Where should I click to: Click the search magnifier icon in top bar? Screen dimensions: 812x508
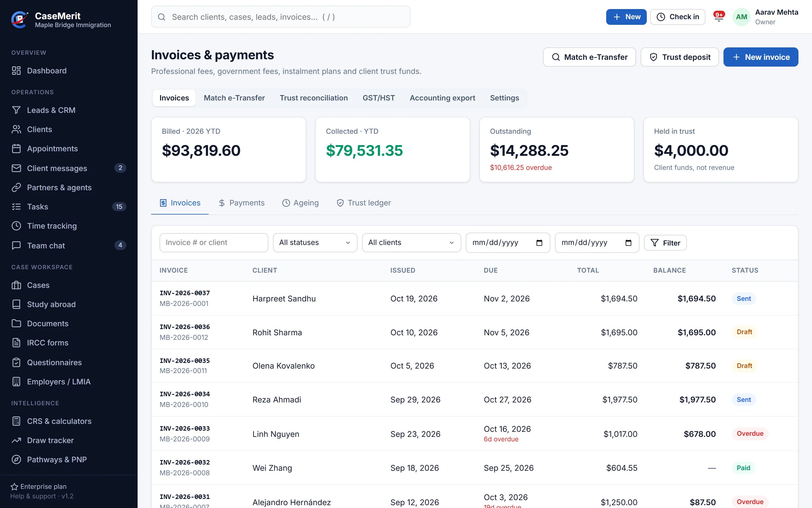[161, 17]
